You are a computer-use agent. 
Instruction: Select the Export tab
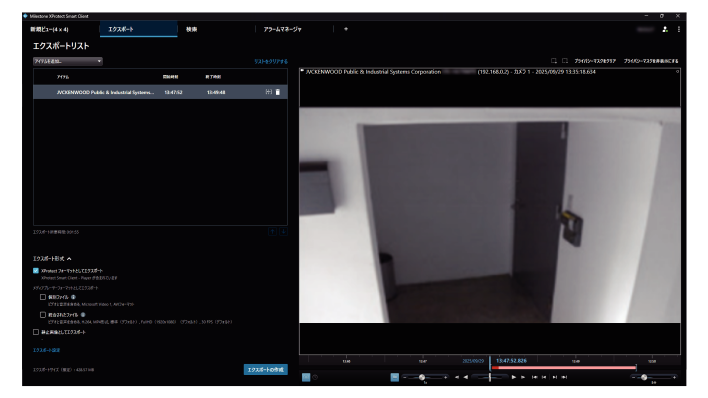[139, 29]
